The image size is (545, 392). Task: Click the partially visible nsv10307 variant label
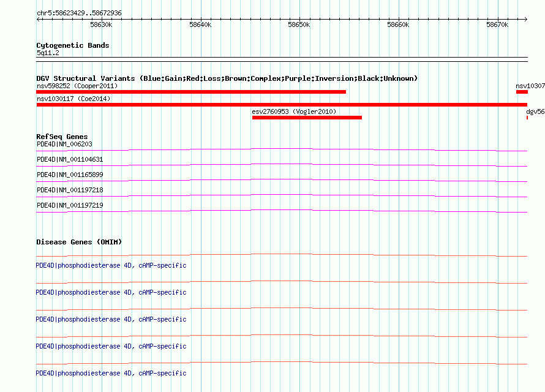pos(530,86)
